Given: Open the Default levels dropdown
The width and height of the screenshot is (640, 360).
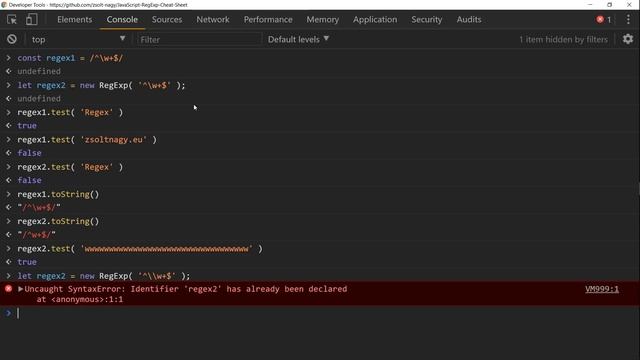Looking at the screenshot, I should 298,39.
